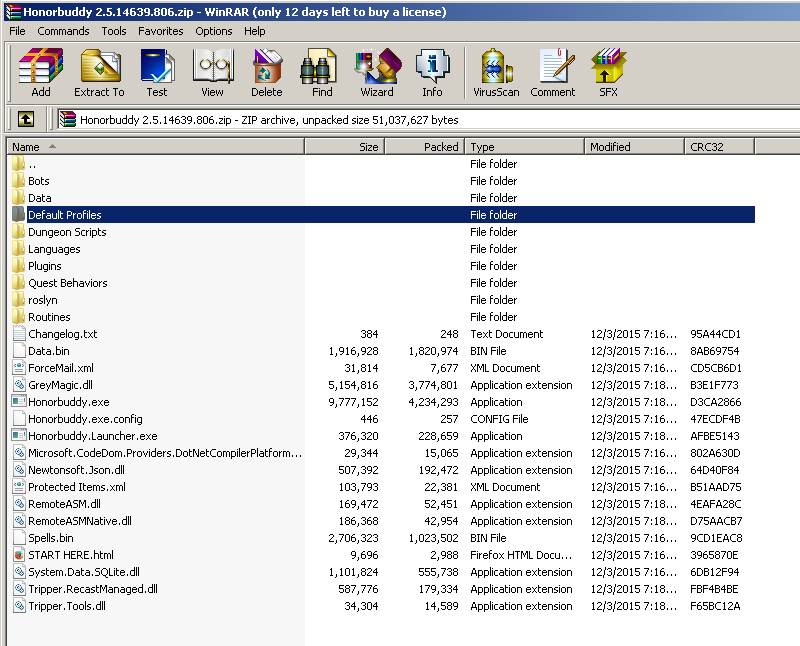Select the Default Profiles folder

[x=64, y=215]
